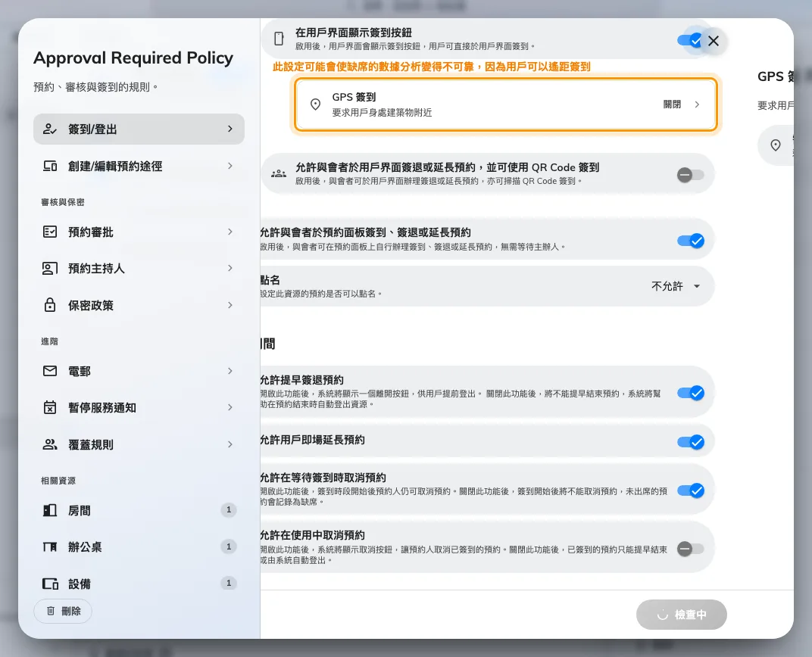812x657 pixels.
Task: Click the 電郵 envelope icon
Action: coord(50,371)
